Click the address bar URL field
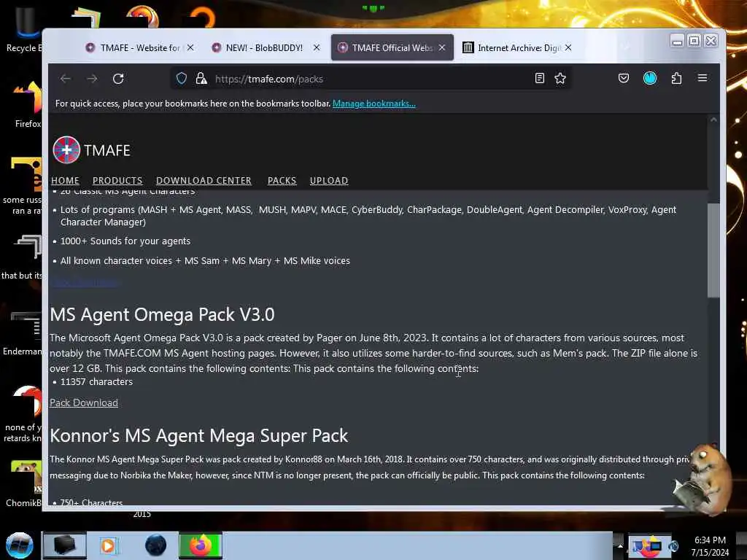The height and width of the screenshot is (560, 747). pyautogui.click(x=371, y=79)
